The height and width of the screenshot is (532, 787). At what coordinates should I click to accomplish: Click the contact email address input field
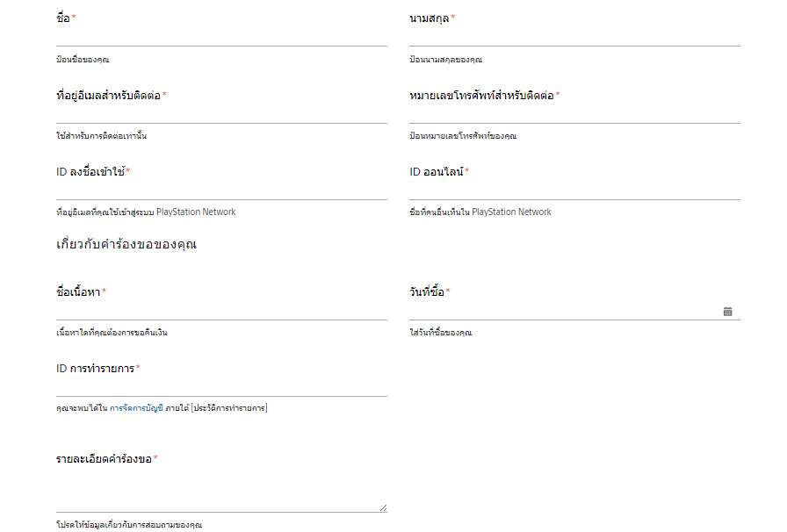pyautogui.click(x=221, y=113)
